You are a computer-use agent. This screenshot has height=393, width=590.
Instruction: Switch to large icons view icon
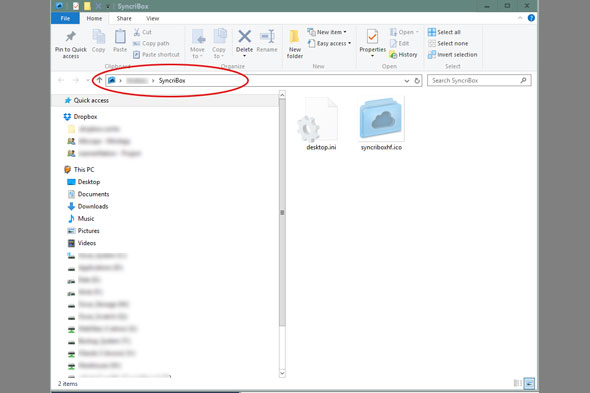[529, 383]
